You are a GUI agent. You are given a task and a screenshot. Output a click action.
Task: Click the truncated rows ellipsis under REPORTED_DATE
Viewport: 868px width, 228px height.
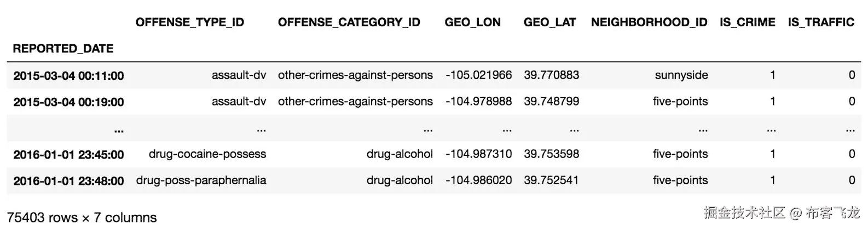click(119, 130)
